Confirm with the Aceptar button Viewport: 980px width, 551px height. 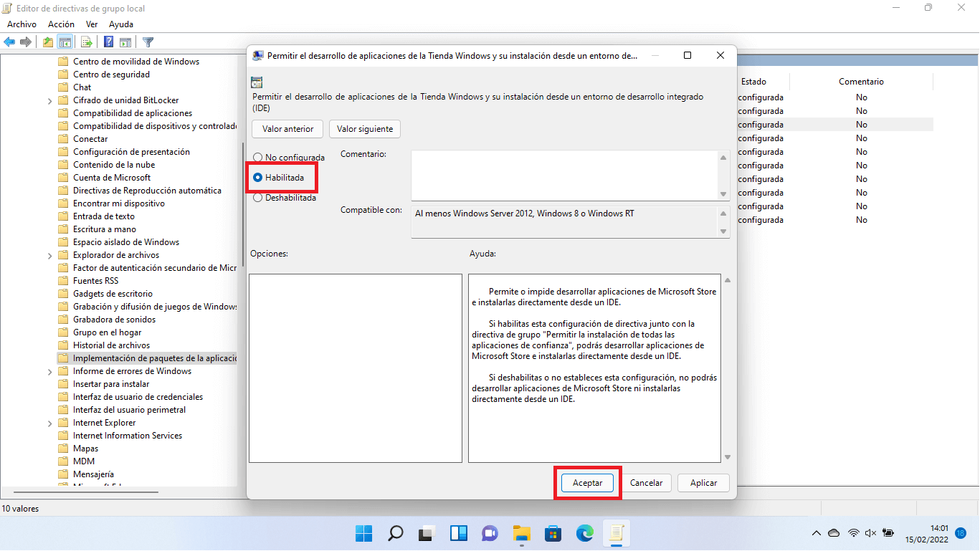(x=587, y=483)
